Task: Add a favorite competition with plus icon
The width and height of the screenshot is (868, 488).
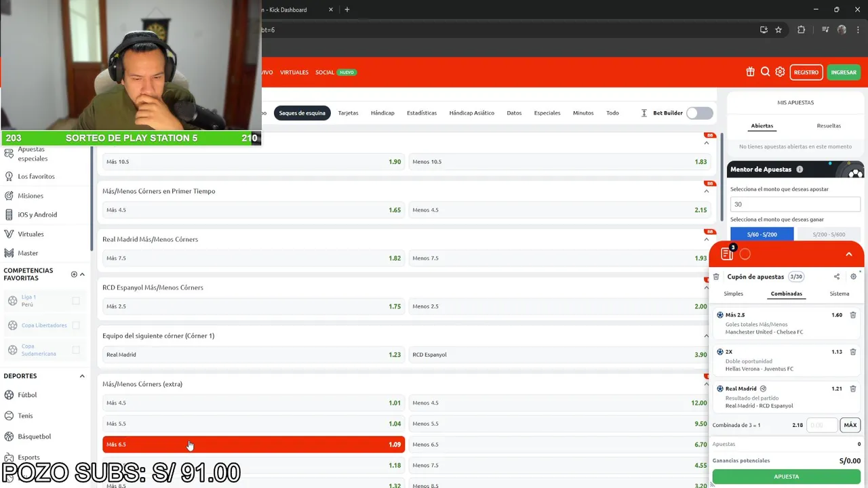Action: pyautogui.click(x=74, y=274)
